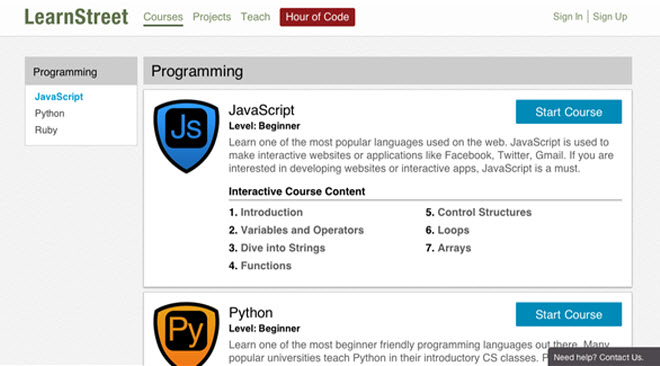The image size is (660, 366).
Task: Click the Interactive Course Content heading
Action: tap(297, 191)
